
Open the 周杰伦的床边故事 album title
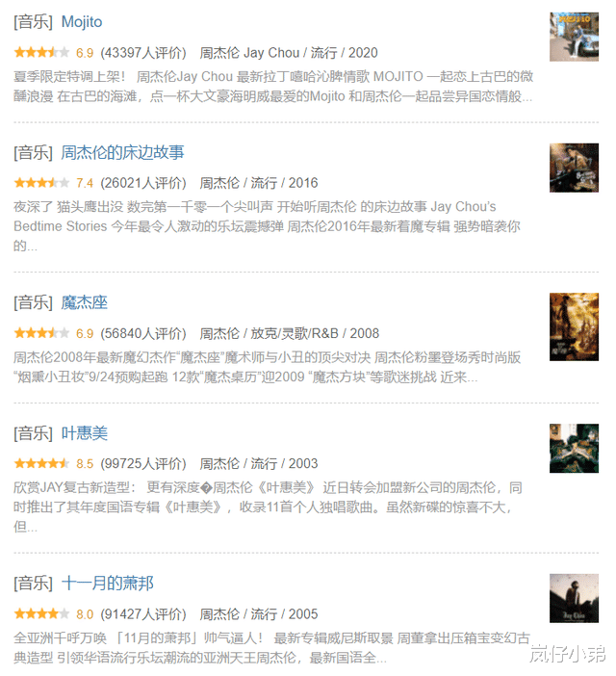122,152
